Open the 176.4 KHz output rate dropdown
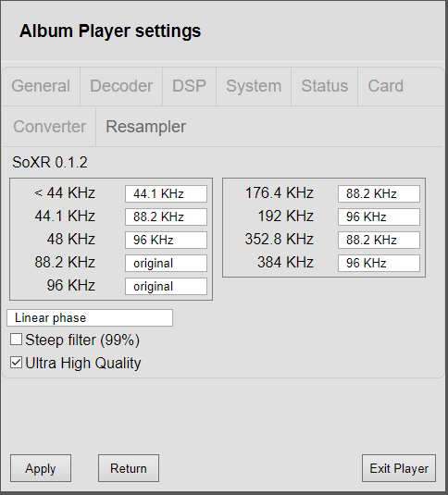Viewport: 448px width, 495px height. (379, 193)
